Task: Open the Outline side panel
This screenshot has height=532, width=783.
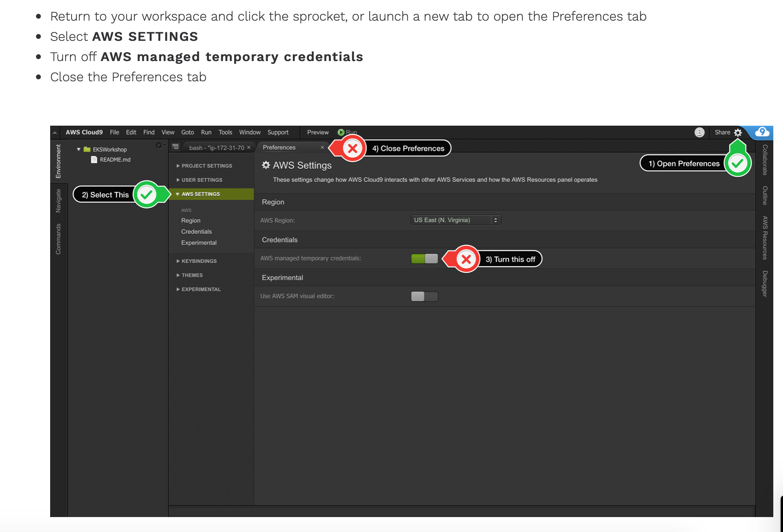Action: [x=765, y=196]
